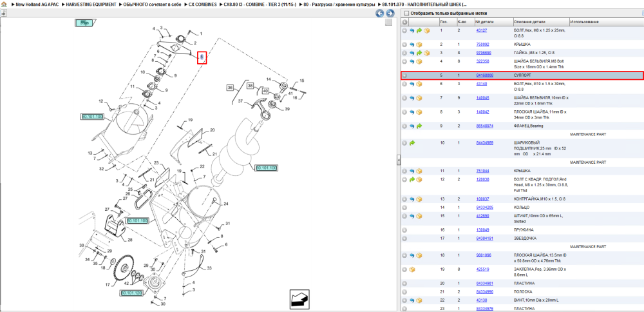
Task: Open part number link 84334981
Action: pyautogui.click(x=485, y=283)
